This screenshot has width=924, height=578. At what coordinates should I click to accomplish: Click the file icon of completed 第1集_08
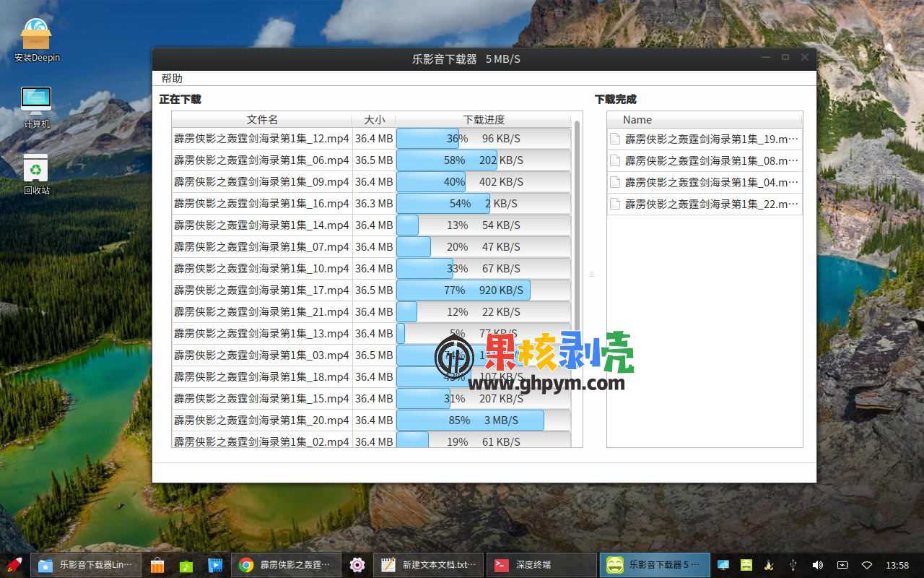[615, 160]
